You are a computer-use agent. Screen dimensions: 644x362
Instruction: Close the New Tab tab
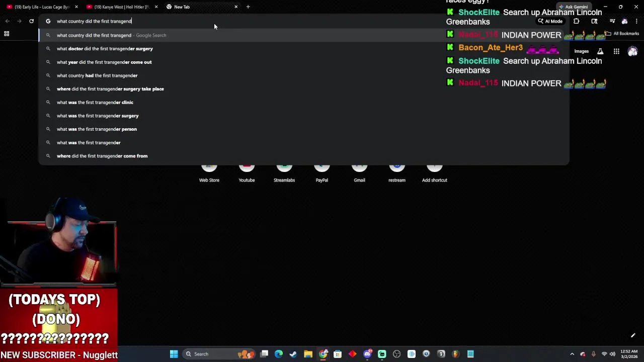point(236,7)
